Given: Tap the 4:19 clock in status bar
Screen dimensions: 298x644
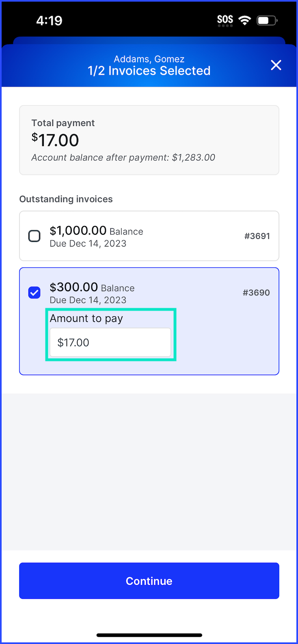Looking at the screenshot, I should [x=49, y=20].
